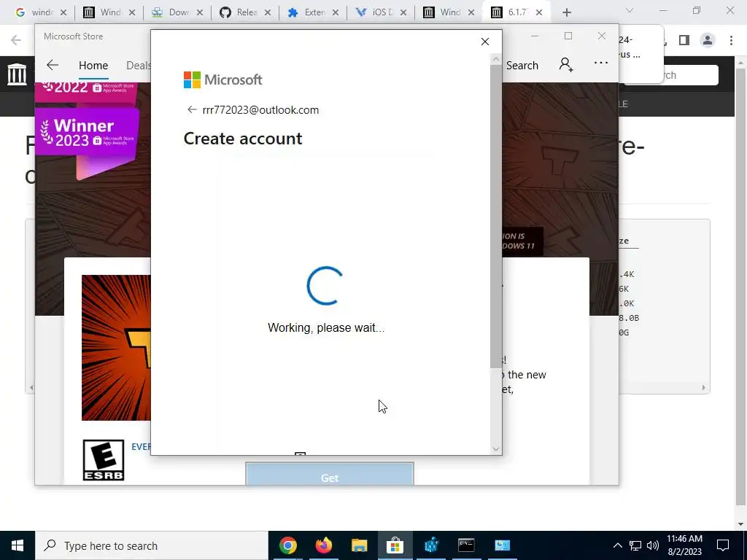Click the network tray icon
The image size is (747, 560).
coord(635,545)
